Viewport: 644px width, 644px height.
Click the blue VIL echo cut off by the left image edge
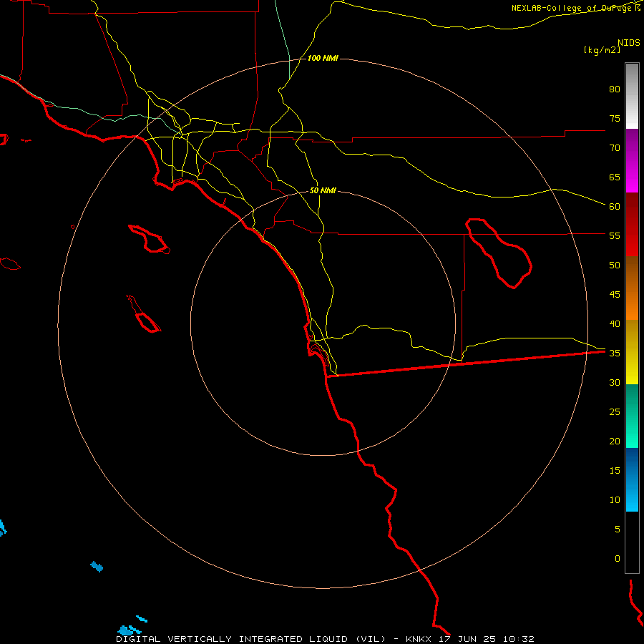3,528
